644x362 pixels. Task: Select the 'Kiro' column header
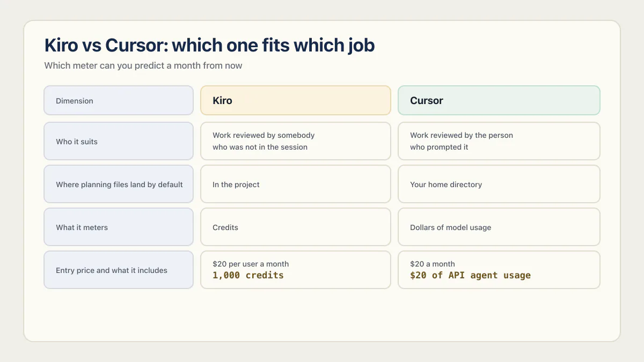click(x=296, y=100)
